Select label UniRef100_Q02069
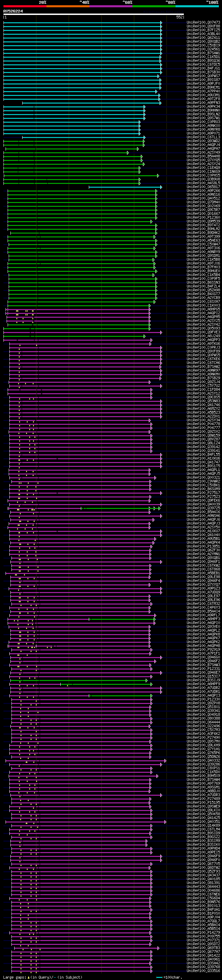The image size is (222, 980). pos(203,206)
